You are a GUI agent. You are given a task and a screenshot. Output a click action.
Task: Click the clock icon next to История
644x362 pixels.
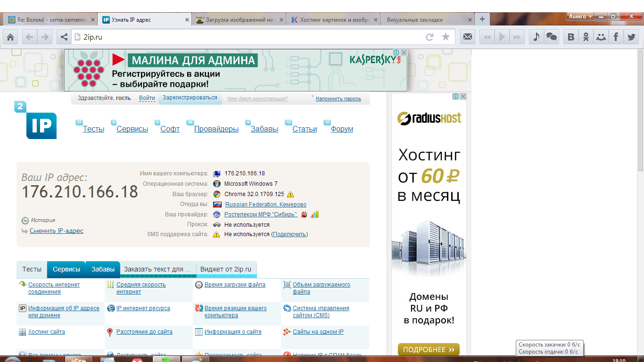coord(25,221)
